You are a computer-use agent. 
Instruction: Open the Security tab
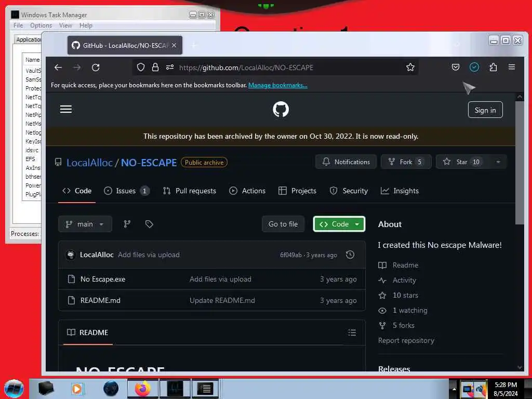[349, 191]
